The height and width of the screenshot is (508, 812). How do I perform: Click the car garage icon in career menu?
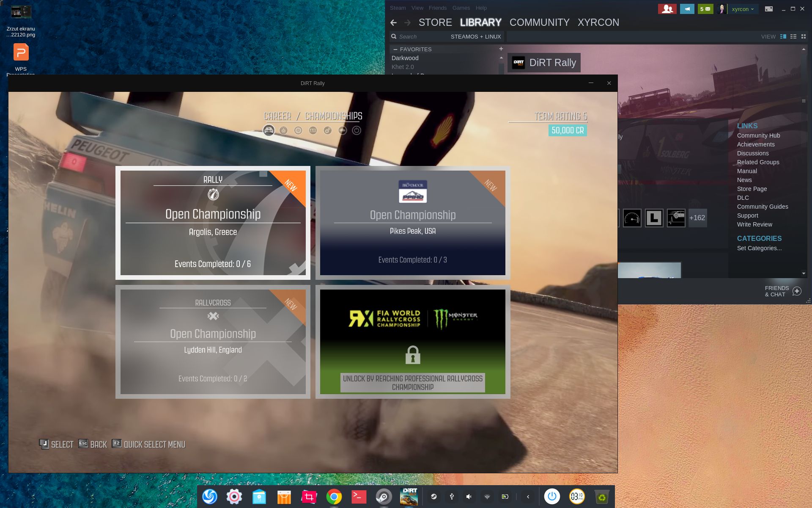(269, 130)
